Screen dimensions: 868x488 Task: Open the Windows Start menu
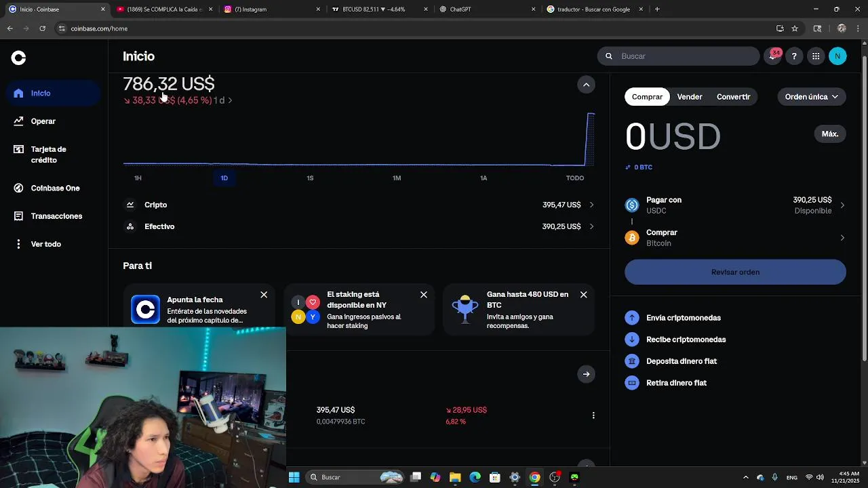click(294, 477)
